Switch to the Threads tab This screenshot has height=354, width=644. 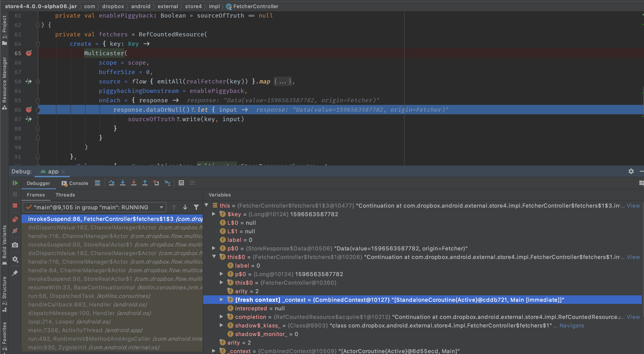[65, 195]
